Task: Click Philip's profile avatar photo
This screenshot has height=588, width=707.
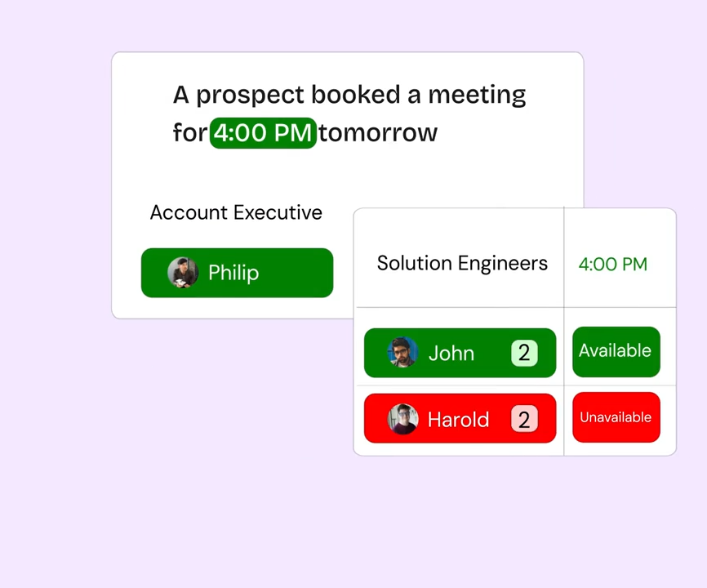Action: pos(183,273)
